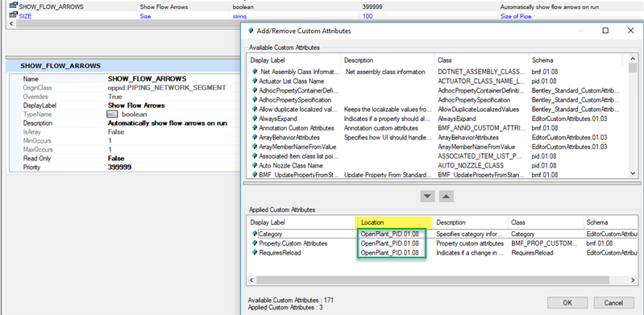Click icon beside applied Category attribute

pos(255,234)
